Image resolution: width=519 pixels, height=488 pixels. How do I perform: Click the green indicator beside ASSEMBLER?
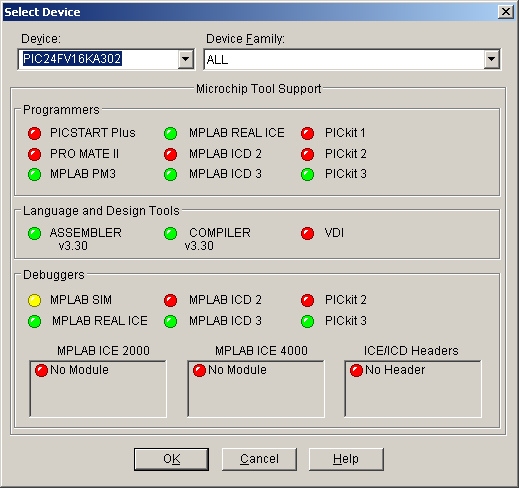point(35,234)
